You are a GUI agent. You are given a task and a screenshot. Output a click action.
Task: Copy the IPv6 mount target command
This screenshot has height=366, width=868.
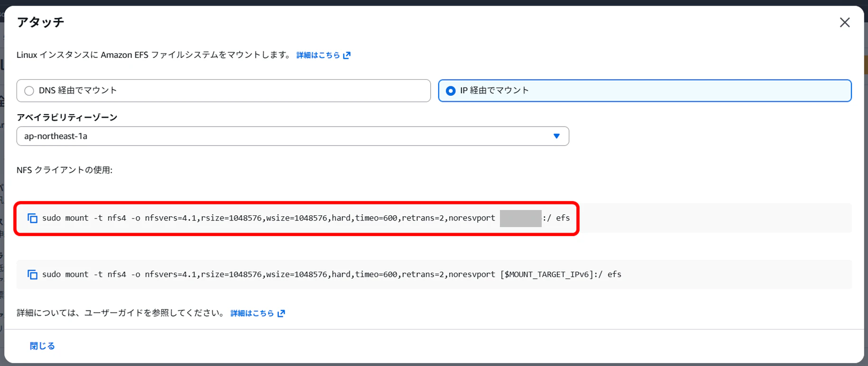tap(32, 274)
